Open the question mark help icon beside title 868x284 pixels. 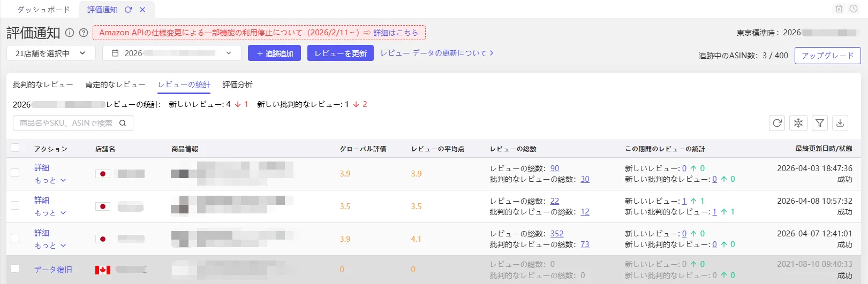[x=84, y=33]
